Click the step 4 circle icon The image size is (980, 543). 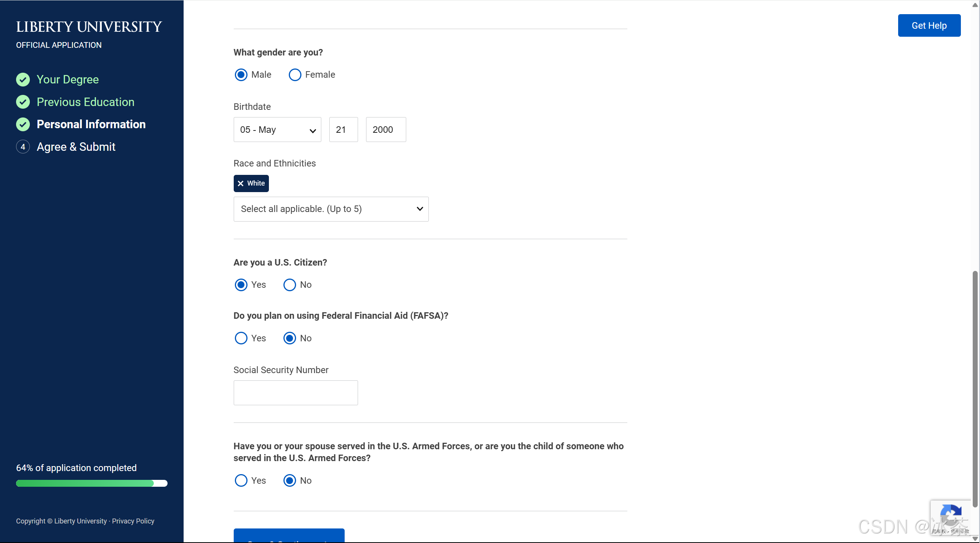[23, 147]
